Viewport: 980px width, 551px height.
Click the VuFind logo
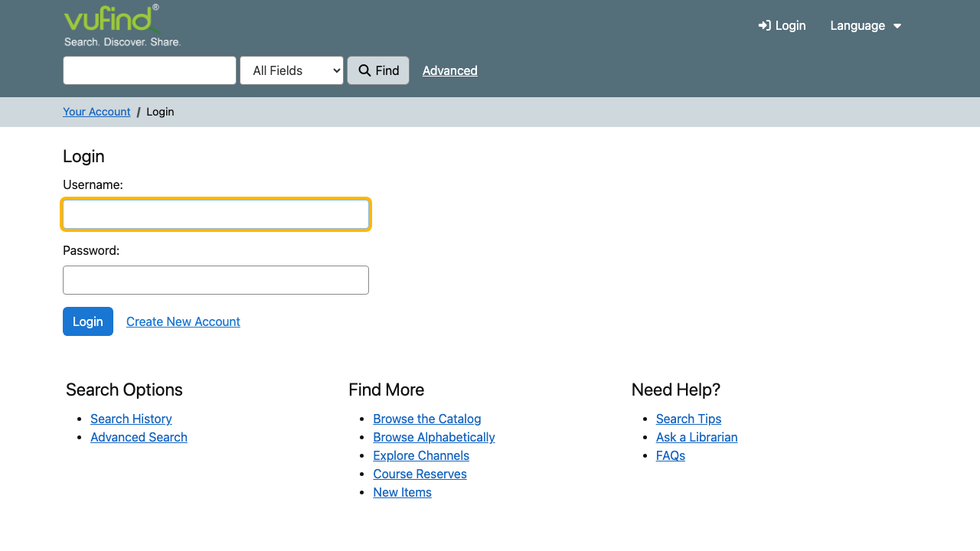pyautogui.click(x=122, y=25)
